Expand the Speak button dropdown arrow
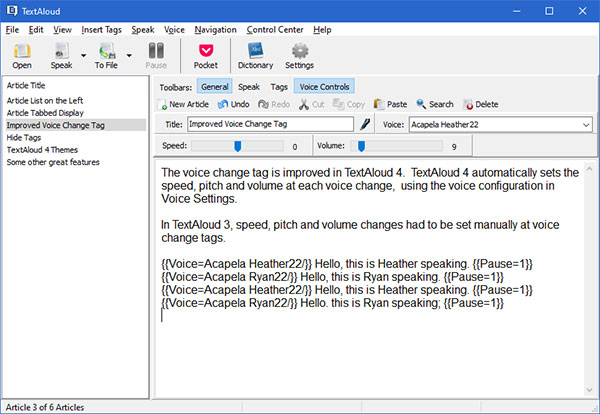 tap(82, 56)
